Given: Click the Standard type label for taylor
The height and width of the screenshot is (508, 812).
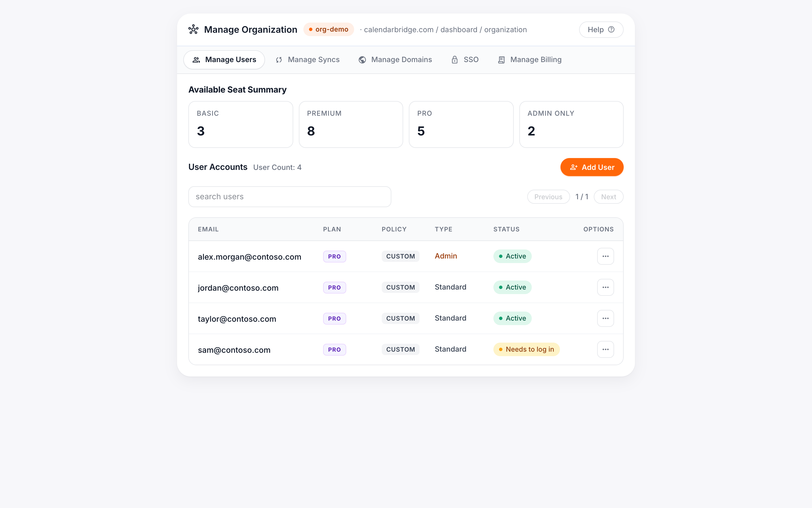Looking at the screenshot, I should pos(450,318).
